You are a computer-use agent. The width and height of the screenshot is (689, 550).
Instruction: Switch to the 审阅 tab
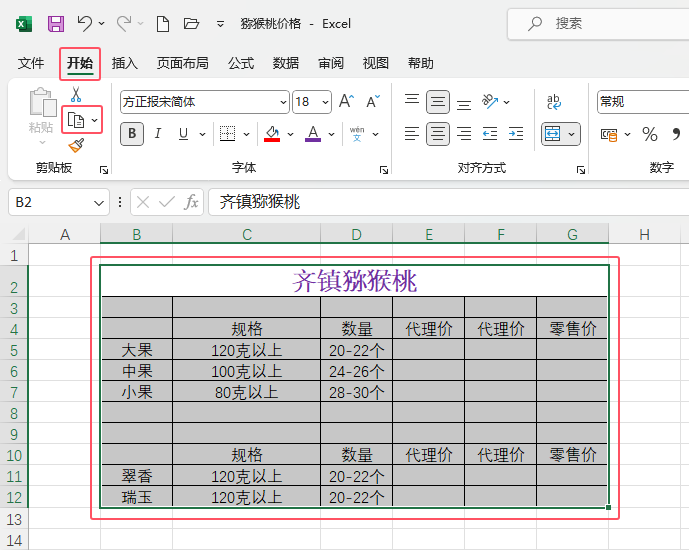[331, 63]
